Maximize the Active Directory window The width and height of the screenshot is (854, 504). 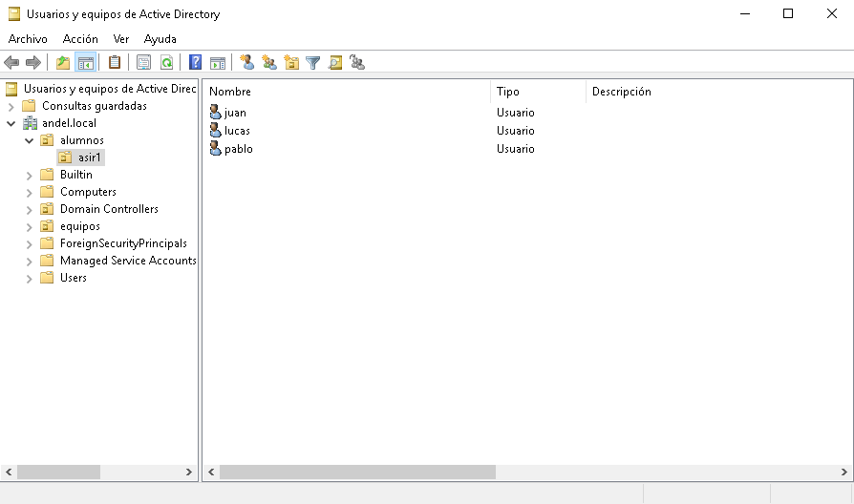coord(787,13)
